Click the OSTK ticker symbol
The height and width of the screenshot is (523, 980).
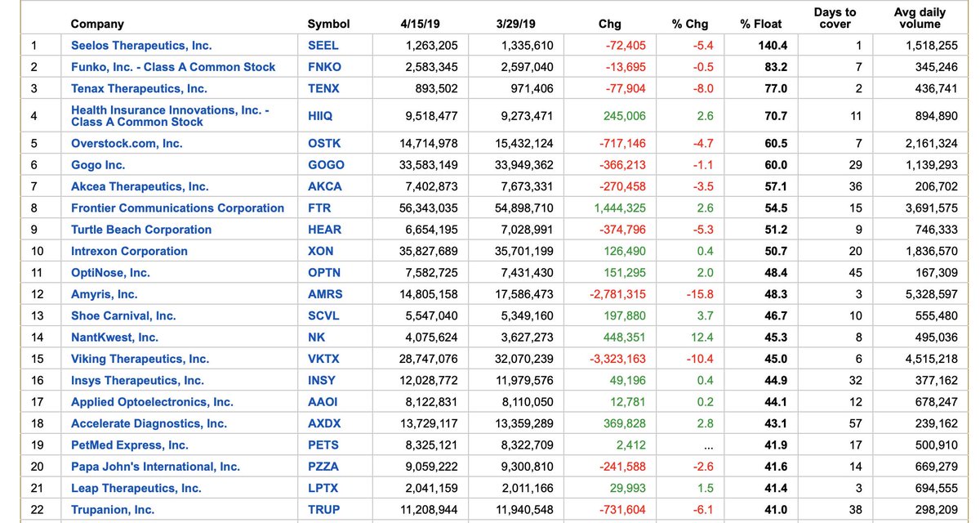tap(324, 143)
